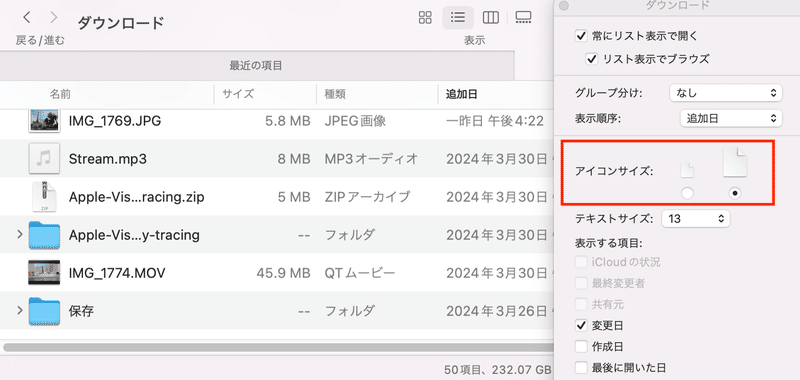This screenshot has height=380, width=800.
Task: Click the QTムービー kind cell
Action: [x=360, y=273]
